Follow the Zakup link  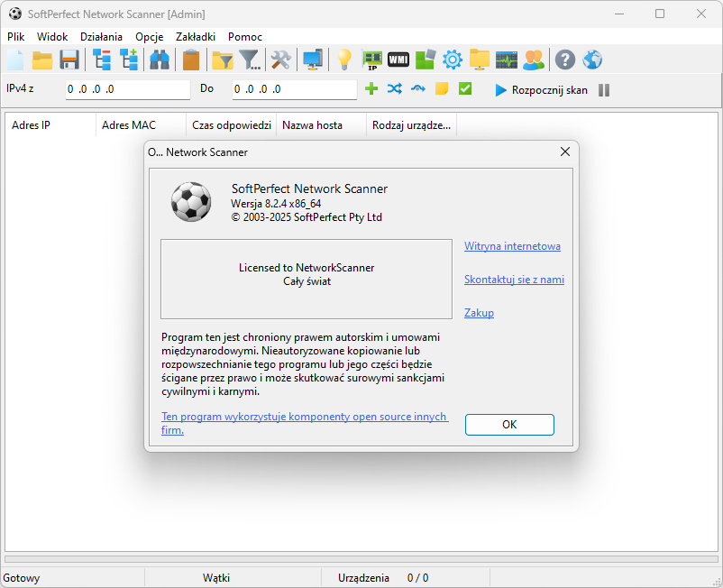(479, 313)
